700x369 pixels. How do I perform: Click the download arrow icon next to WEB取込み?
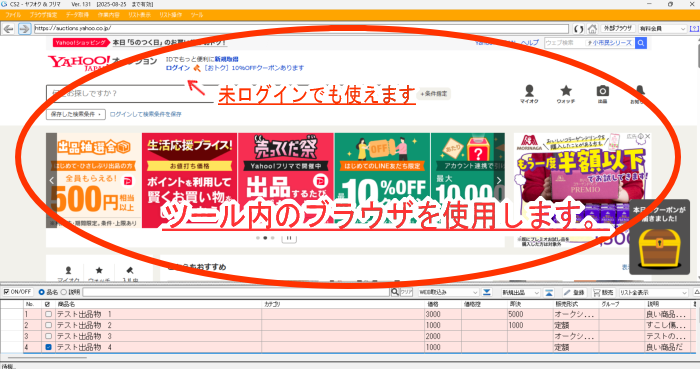[x=487, y=292]
